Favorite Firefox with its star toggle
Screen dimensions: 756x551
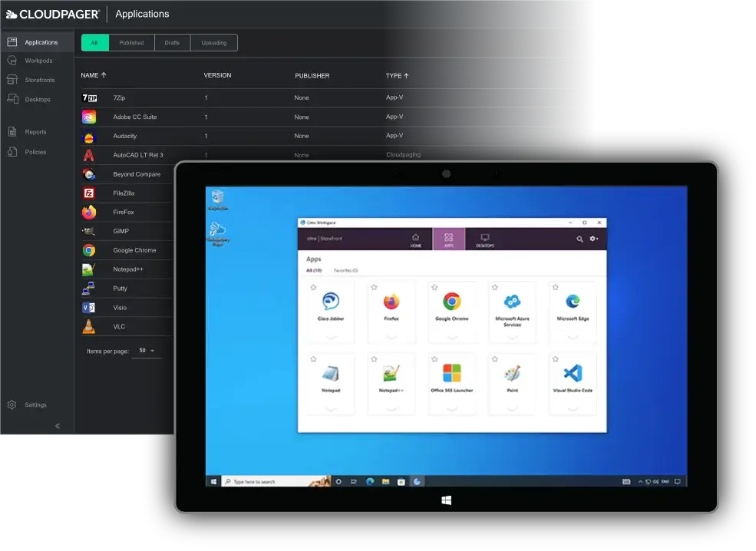coord(374,287)
